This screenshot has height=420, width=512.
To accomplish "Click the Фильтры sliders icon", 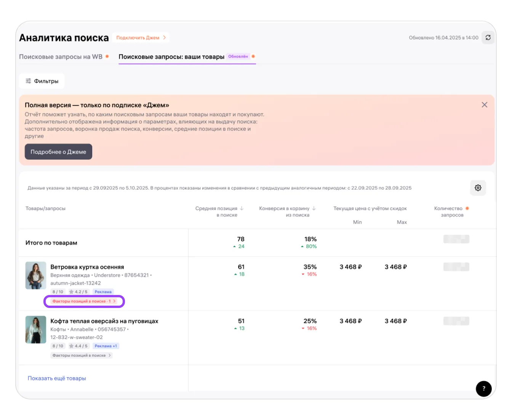I will pos(28,81).
